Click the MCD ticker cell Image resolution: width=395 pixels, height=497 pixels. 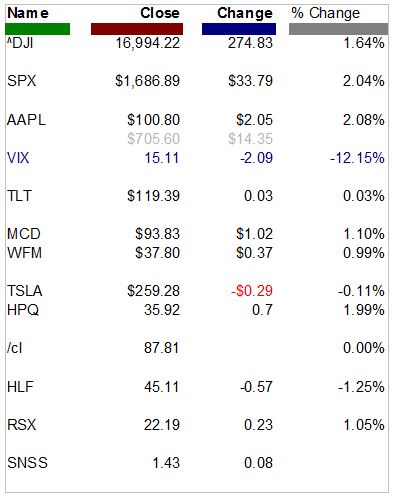tap(24, 234)
